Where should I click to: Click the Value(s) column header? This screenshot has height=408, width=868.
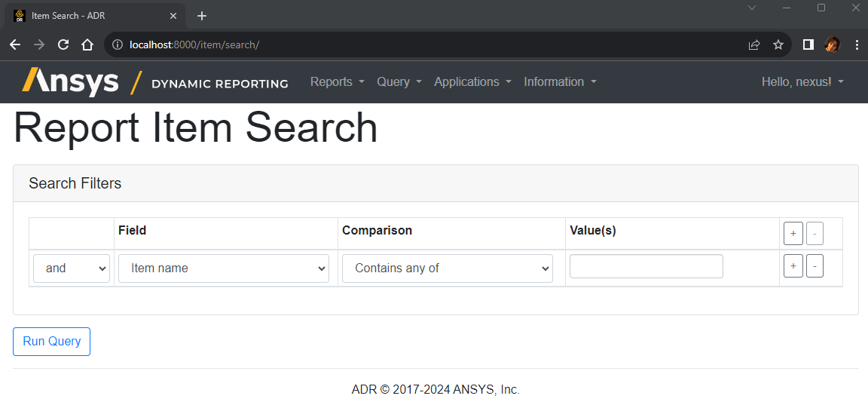pos(593,231)
